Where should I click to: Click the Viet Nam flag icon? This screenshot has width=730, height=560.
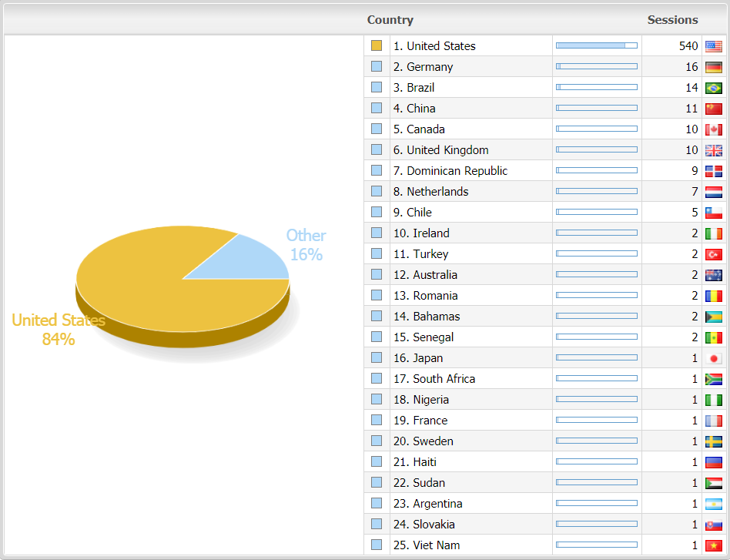(713, 545)
